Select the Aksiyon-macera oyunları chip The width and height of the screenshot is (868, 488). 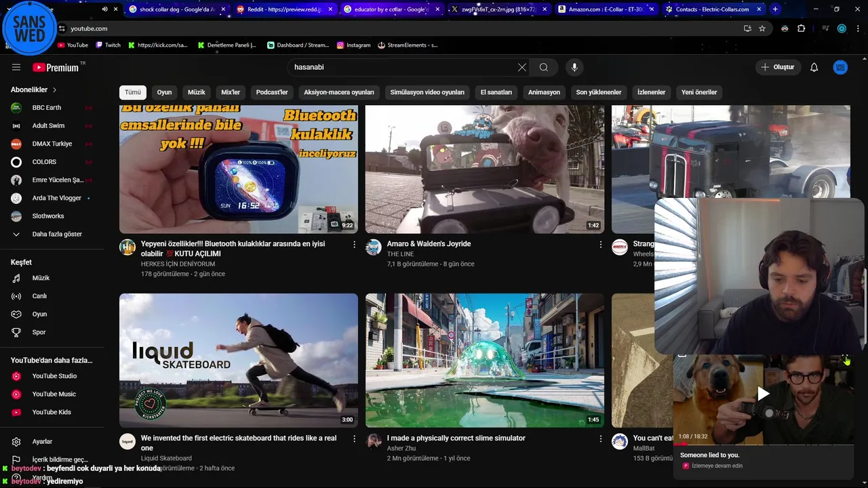339,92
